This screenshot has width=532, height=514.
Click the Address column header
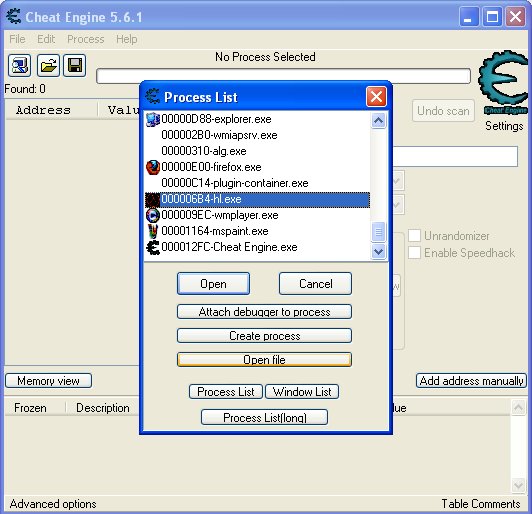pos(52,110)
